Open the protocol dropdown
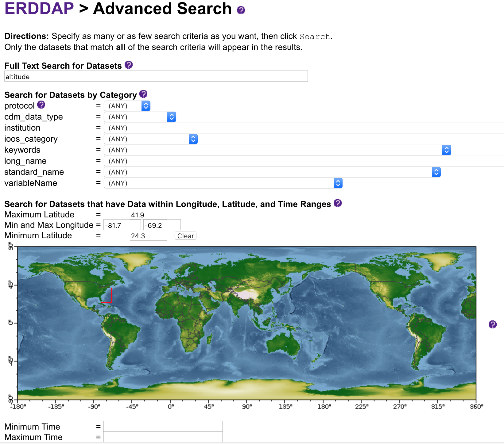Image resolution: width=504 pixels, height=444 pixels. pos(127,106)
